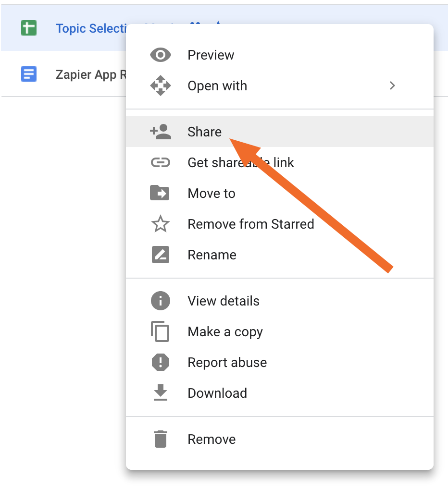Select Share in the context menu
448x489 pixels.
204,132
